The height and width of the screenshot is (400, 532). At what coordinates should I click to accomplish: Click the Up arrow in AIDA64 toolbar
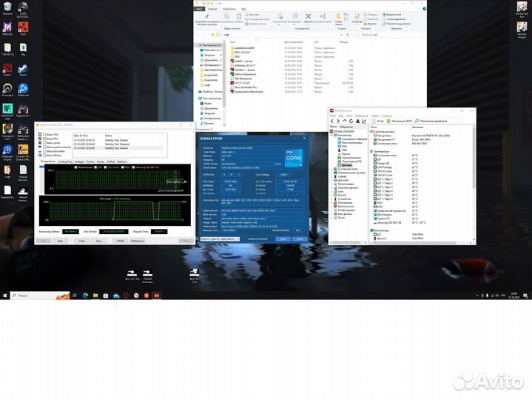coord(345,121)
